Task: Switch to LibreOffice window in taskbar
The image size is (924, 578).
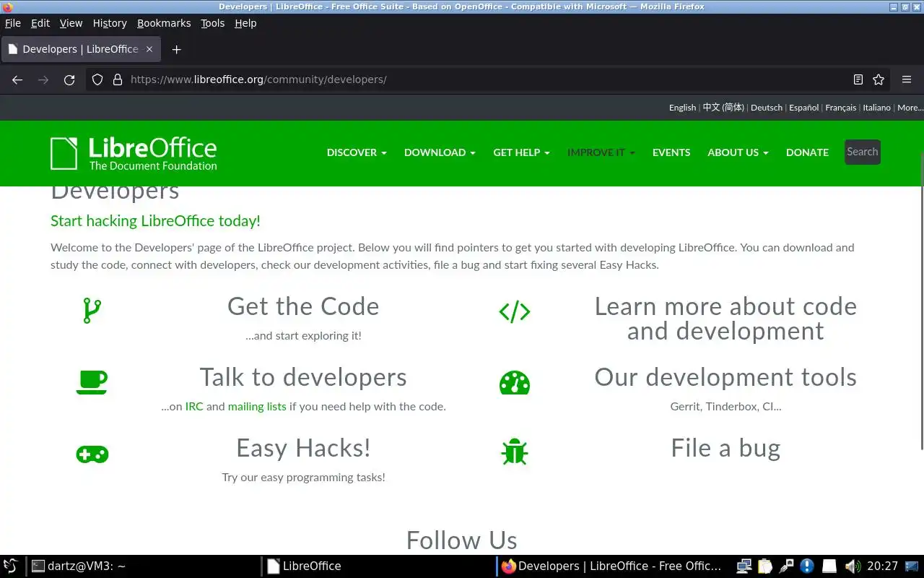Action: (x=378, y=566)
